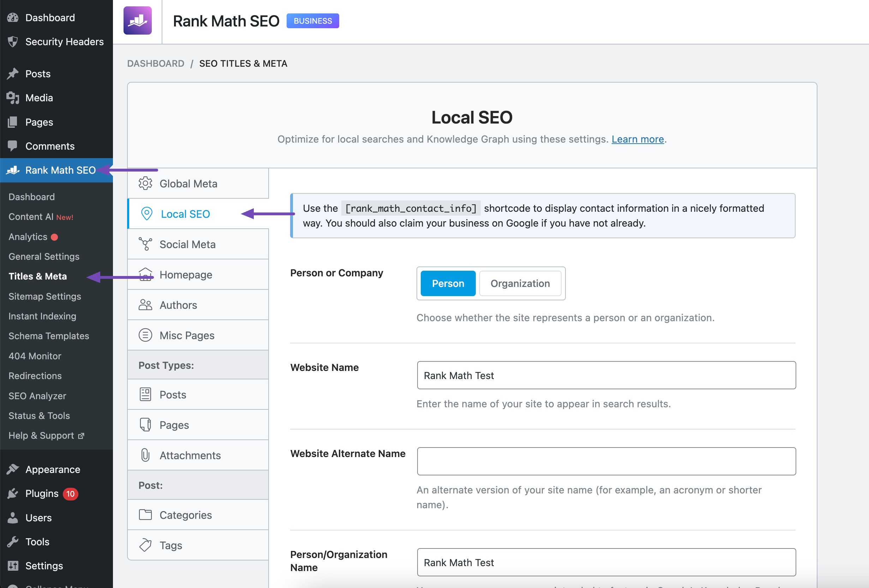Image resolution: width=869 pixels, height=588 pixels.
Task: Click the Social Meta network icon
Action: click(145, 244)
